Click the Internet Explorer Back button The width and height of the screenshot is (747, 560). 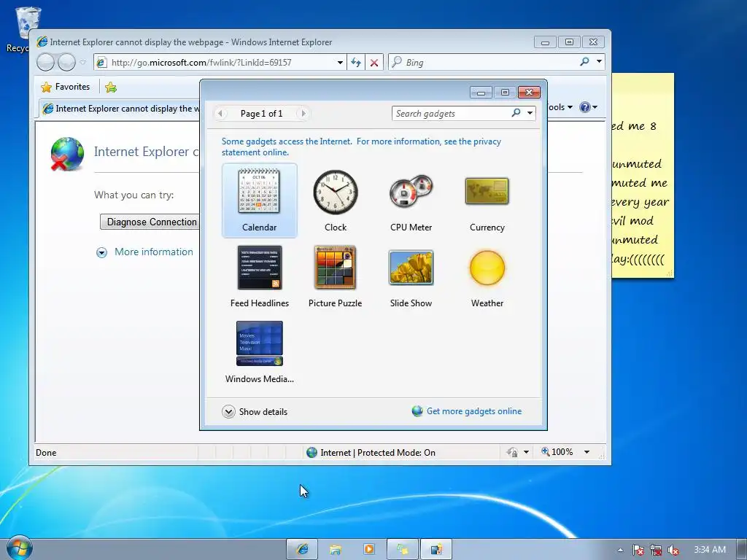click(x=46, y=62)
